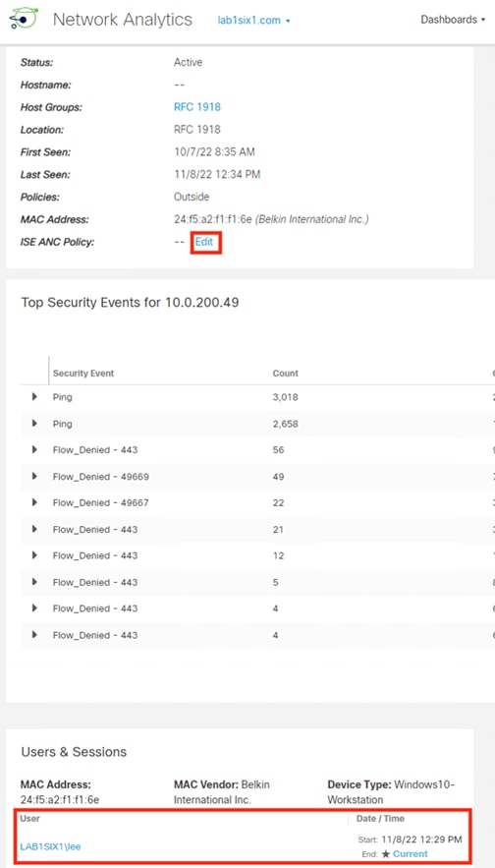495x868 pixels.
Task: Sort by the Count column header
Action: click(286, 374)
